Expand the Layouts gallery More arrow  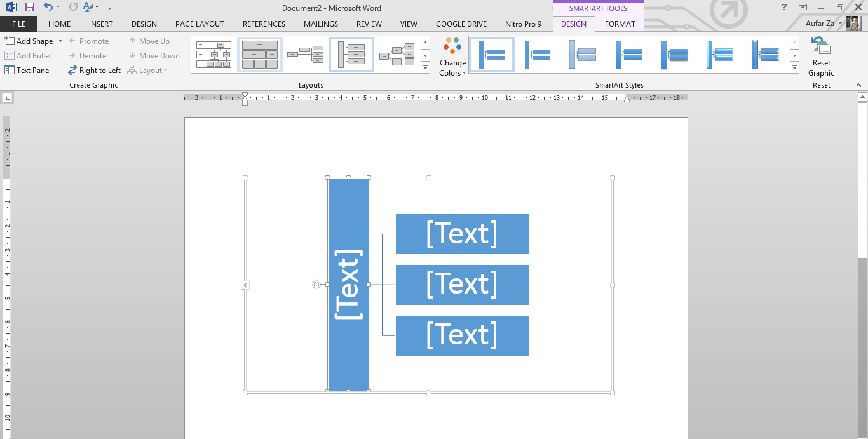tap(425, 67)
